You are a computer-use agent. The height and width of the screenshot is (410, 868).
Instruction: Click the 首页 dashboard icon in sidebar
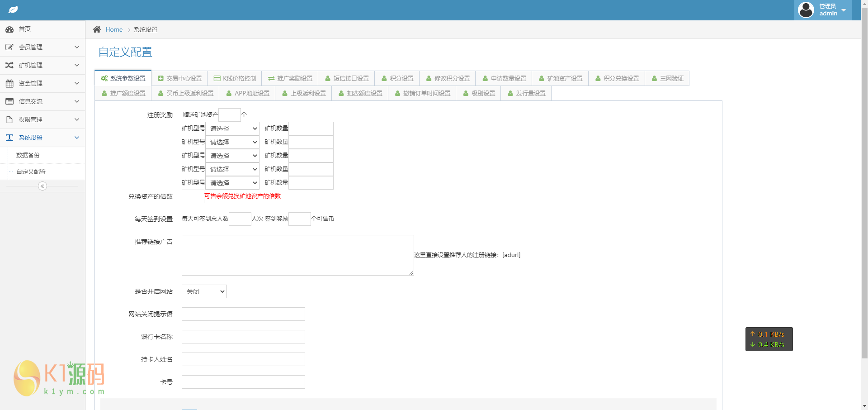pyautogui.click(x=9, y=29)
